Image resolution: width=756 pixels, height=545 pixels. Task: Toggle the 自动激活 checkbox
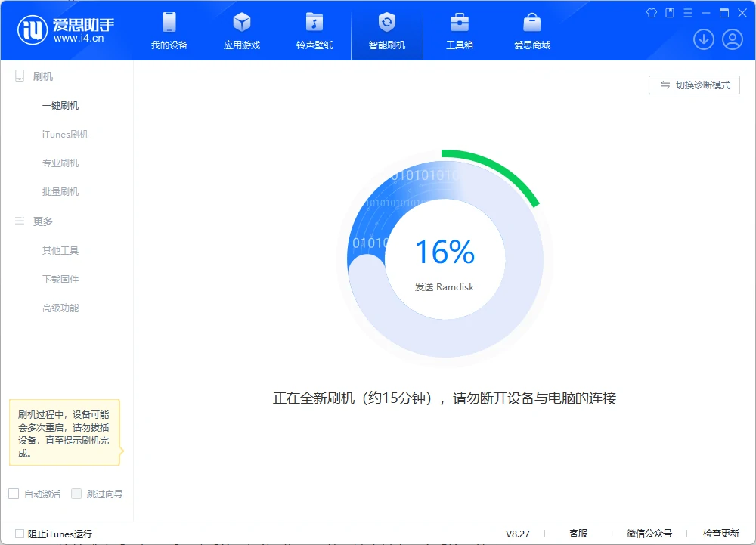coord(14,494)
